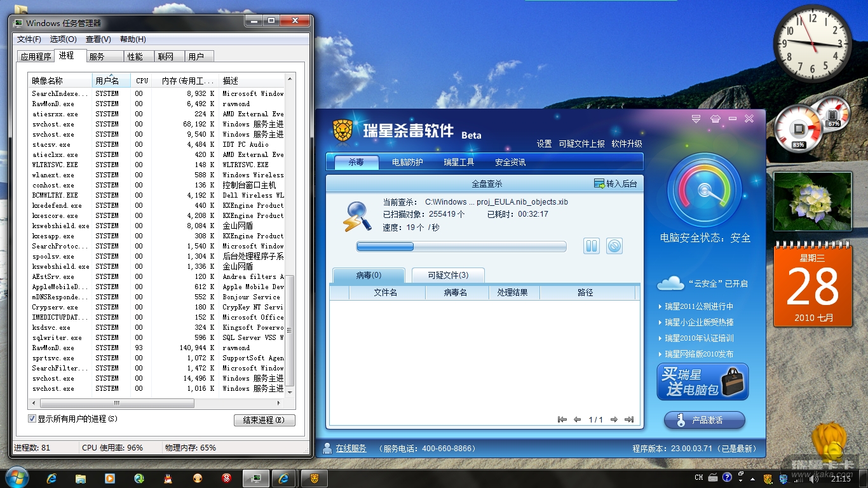Switch to the 可疑文件(3) tab

[x=448, y=275]
